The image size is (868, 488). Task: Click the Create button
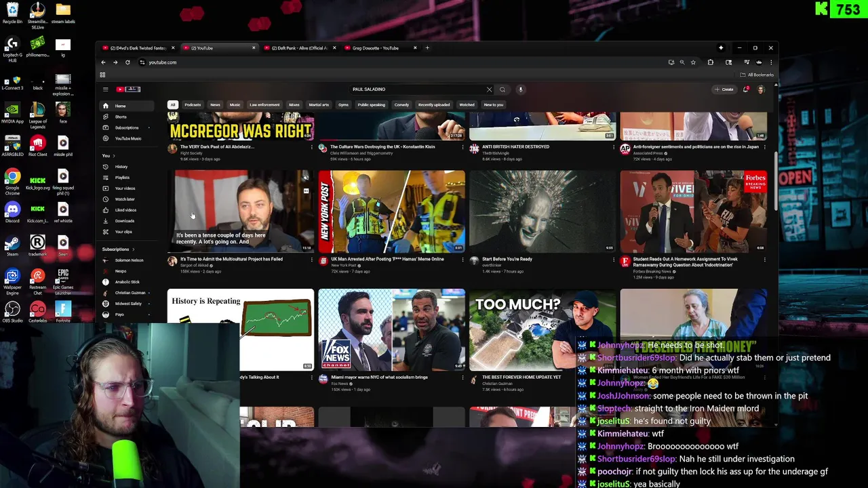(x=724, y=89)
